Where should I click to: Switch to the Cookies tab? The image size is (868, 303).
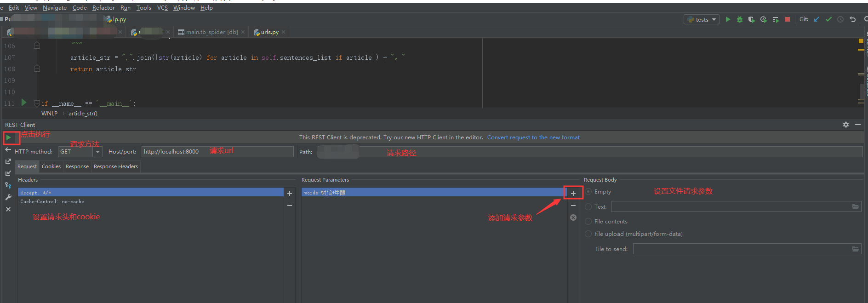coord(51,166)
